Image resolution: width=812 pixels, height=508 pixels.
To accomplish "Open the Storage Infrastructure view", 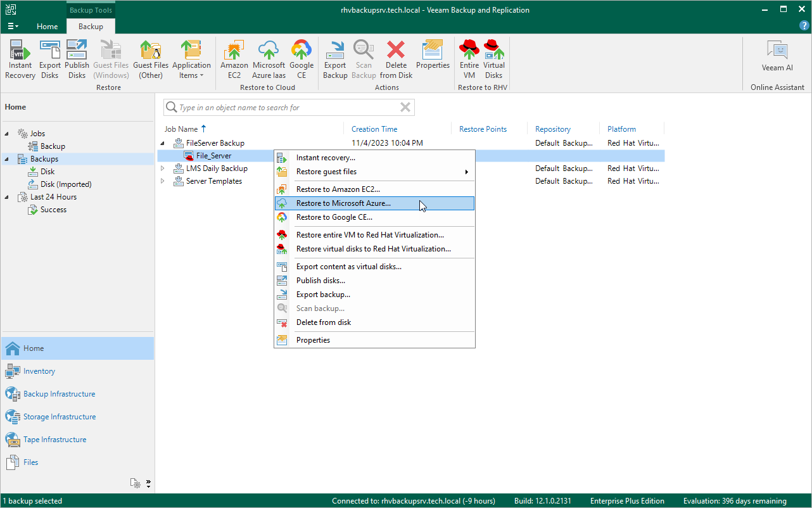I will (x=77, y=417).
